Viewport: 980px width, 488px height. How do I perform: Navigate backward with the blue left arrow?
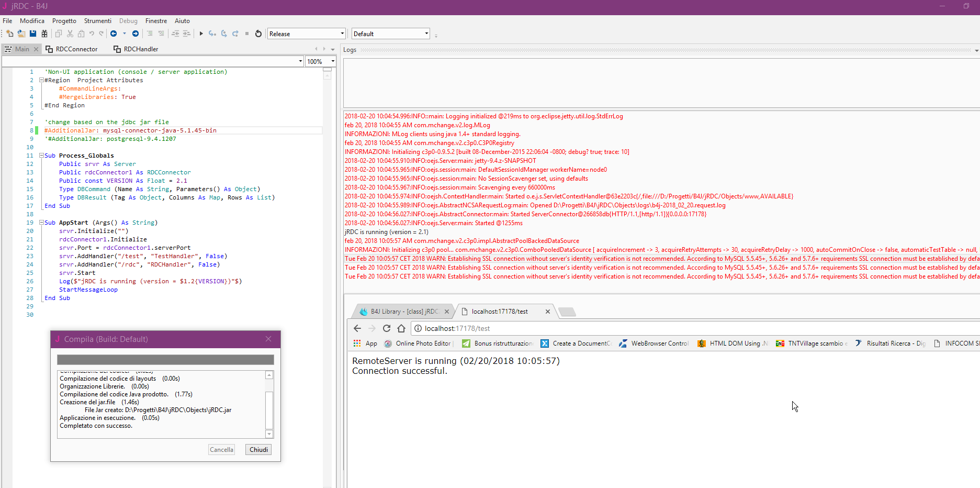point(114,34)
